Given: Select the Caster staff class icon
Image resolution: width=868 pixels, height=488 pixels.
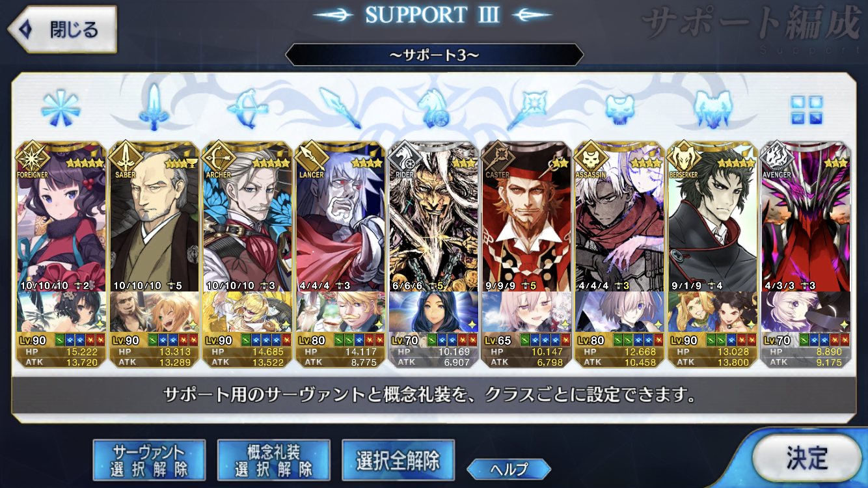Looking at the screenshot, I should tap(526, 107).
